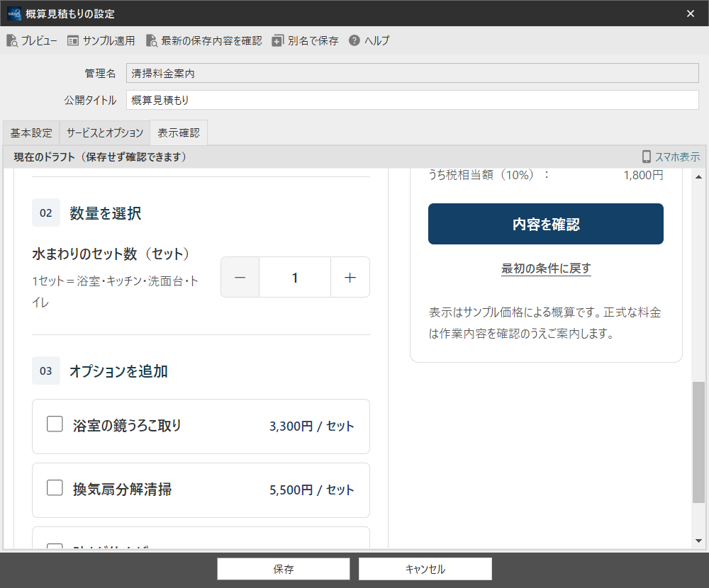Click the オプションを追加 heading
709x588 pixels.
coord(118,371)
